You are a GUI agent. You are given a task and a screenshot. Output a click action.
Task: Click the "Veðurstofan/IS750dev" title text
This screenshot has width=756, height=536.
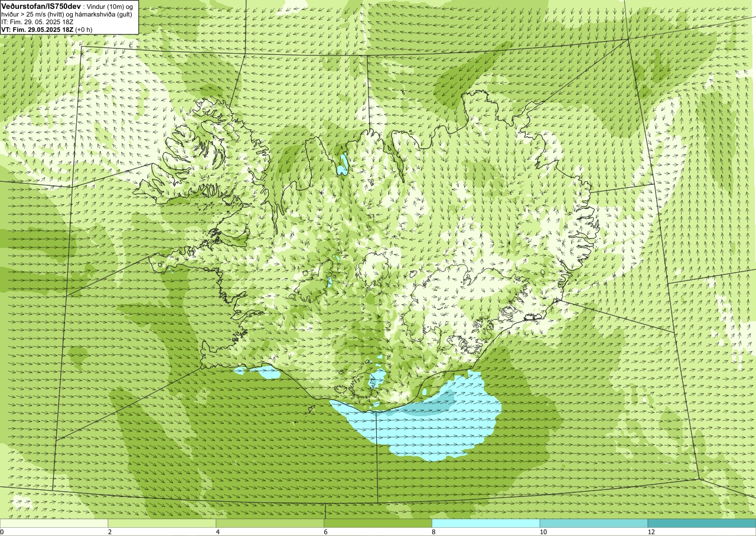click(41, 6)
